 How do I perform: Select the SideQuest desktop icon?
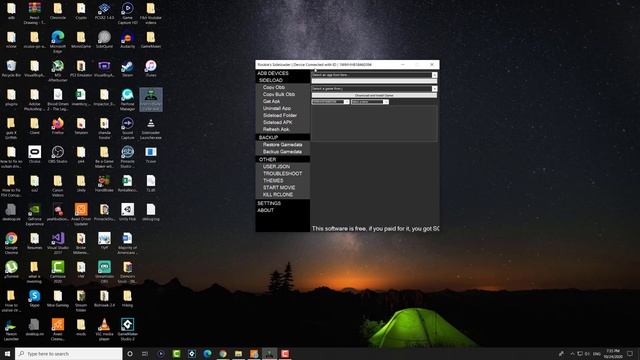coord(104,40)
